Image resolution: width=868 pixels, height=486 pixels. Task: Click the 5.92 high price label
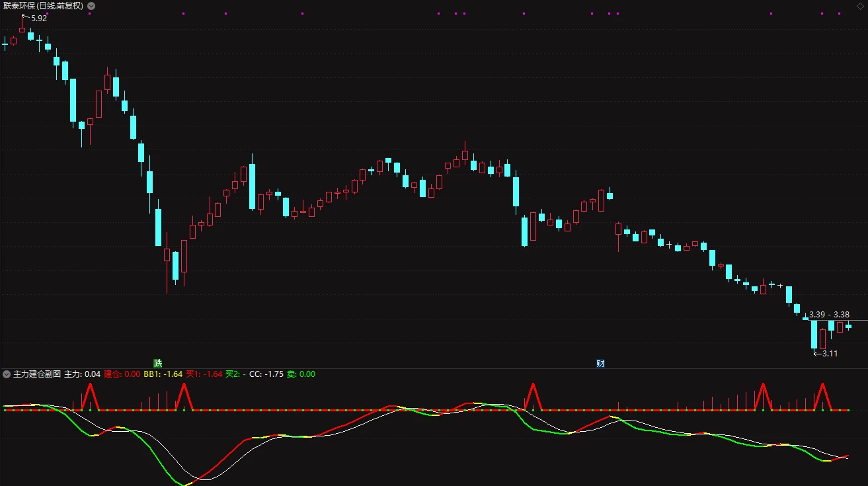39,19
